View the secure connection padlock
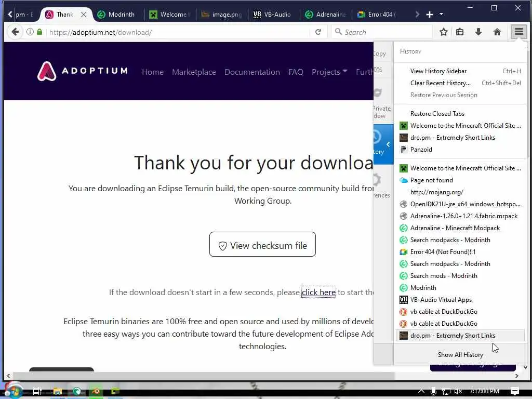 (39, 32)
